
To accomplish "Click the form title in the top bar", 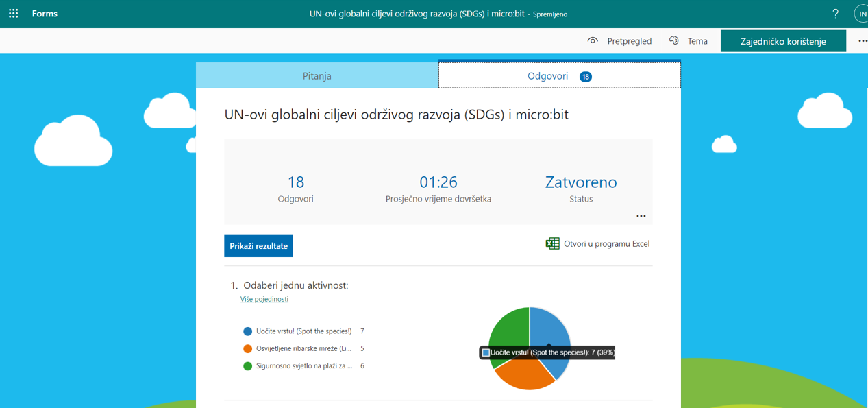I will pyautogui.click(x=419, y=14).
